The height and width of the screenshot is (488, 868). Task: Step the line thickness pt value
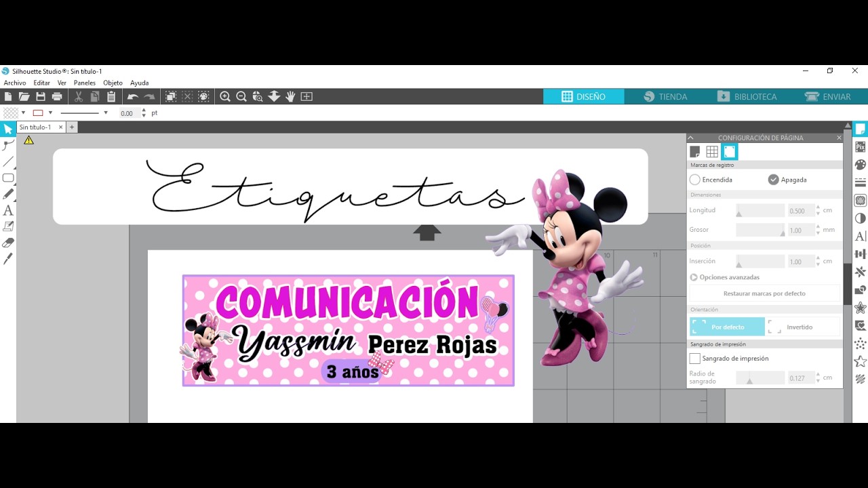pyautogui.click(x=144, y=113)
